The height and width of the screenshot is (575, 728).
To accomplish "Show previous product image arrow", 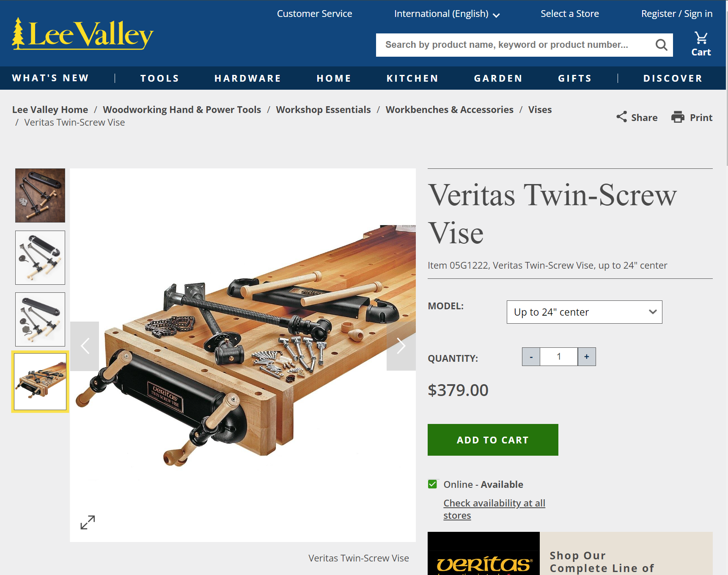I will coord(85,346).
